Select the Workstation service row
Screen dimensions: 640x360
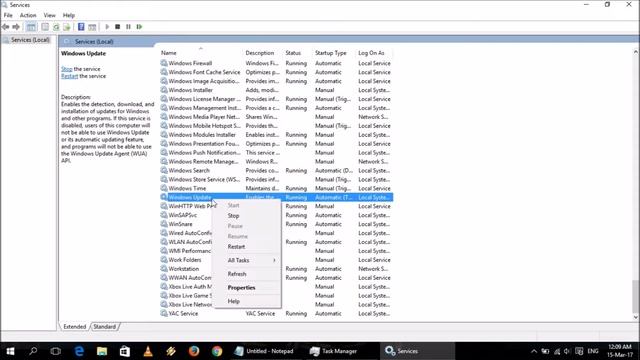(276, 269)
